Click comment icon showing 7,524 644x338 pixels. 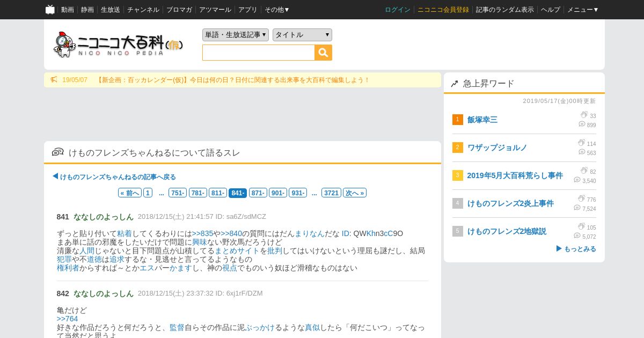click(577, 208)
